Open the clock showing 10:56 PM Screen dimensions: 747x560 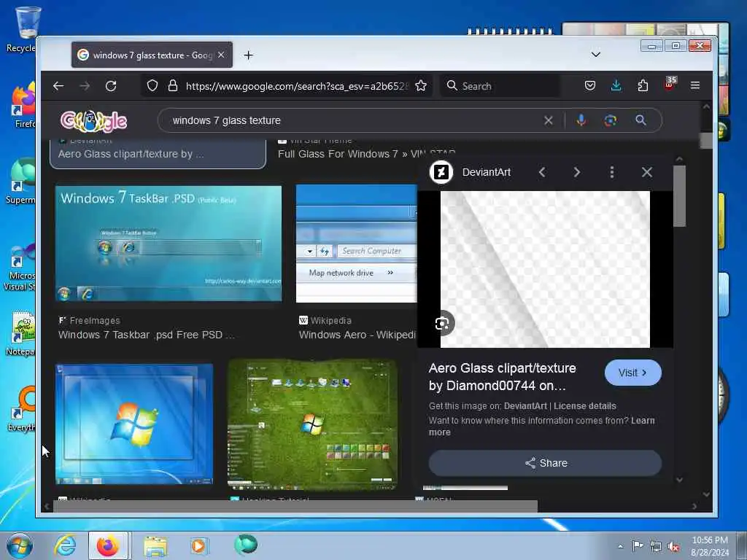(710, 546)
